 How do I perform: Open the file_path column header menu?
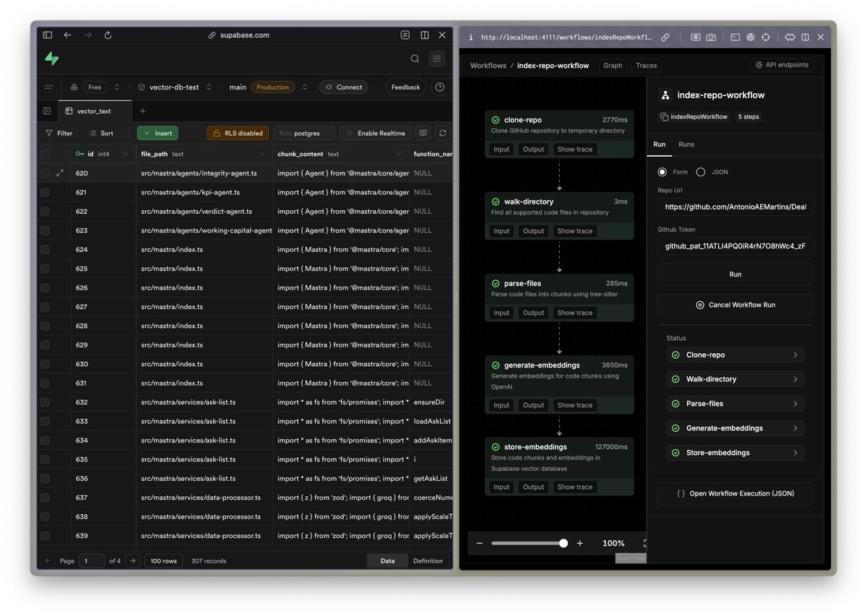(x=262, y=154)
